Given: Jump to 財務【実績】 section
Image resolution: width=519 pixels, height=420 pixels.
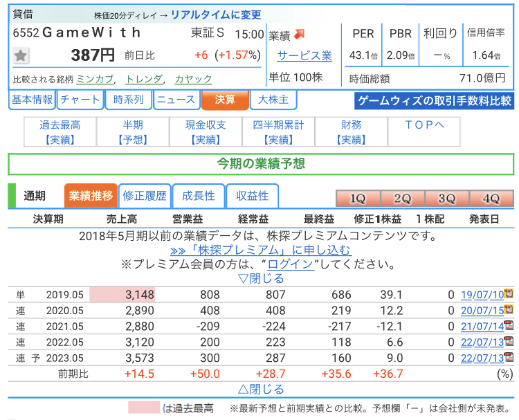Looking at the screenshot, I should click(351, 131).
